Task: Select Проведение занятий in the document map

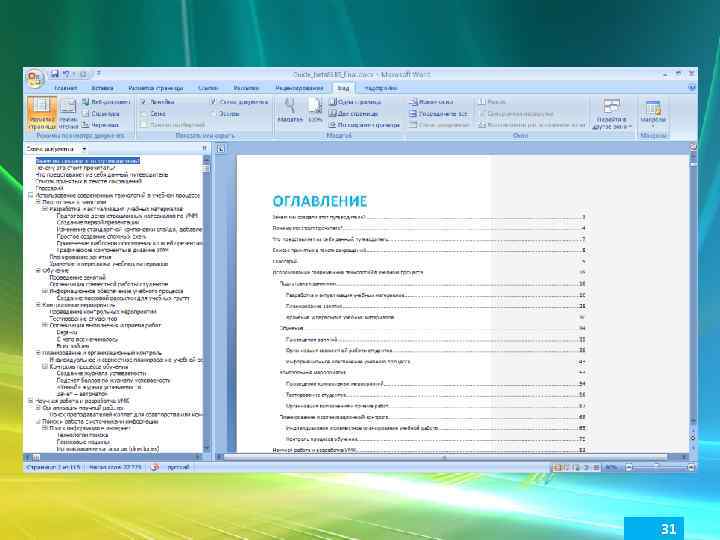Action: [x=78, y=277]
